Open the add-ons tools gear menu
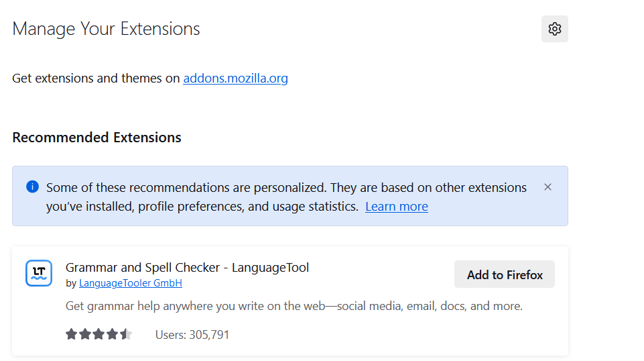Image resolution: width=644 pixels, height=361 pixels. (554, 29)
